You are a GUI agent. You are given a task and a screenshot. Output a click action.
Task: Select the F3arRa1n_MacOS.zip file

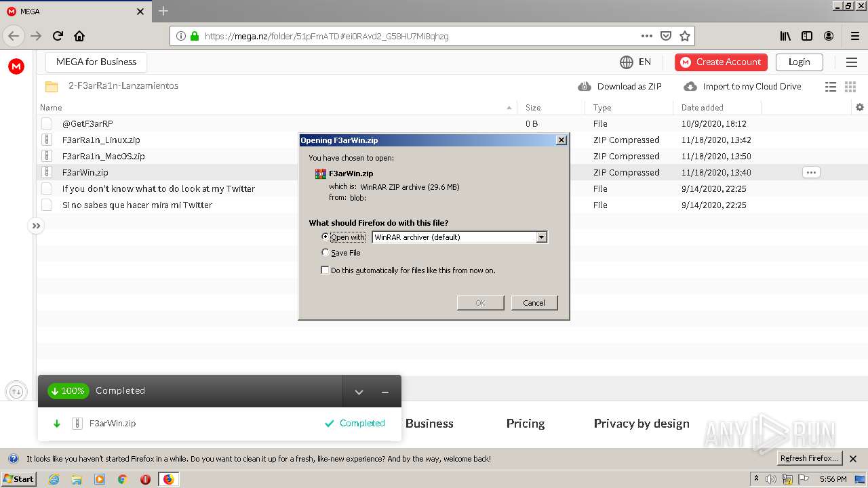[104, 156]
